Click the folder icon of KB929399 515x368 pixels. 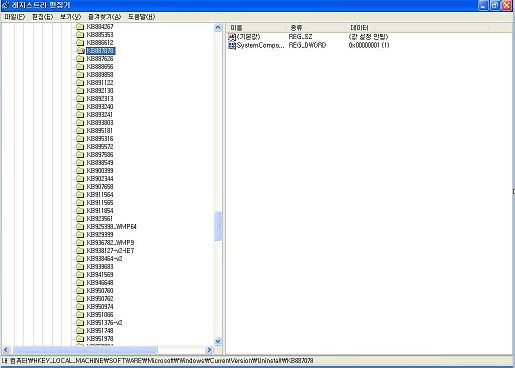(80, 235)
